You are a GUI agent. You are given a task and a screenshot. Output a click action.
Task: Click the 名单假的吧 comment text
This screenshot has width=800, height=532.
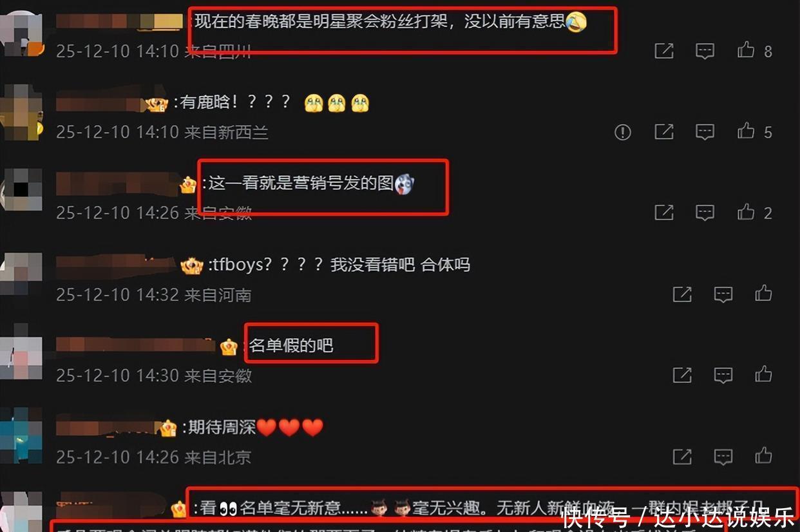291,346
